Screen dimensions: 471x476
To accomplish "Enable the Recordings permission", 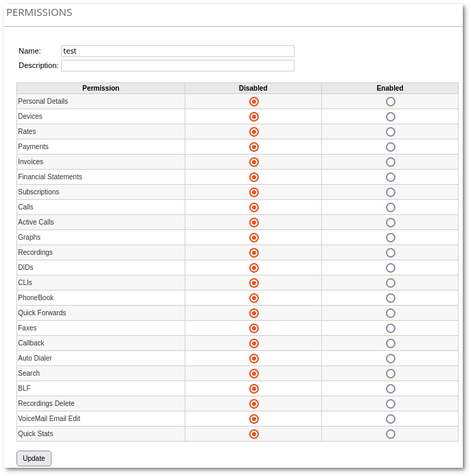I will [x=391, y=253].
